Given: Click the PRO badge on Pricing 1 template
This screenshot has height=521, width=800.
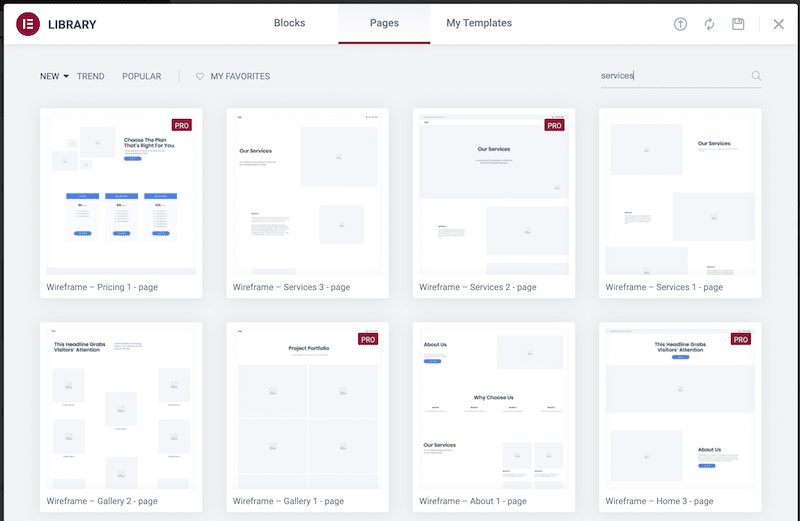Looking at the screenshot, I should (x=182, y=125).
